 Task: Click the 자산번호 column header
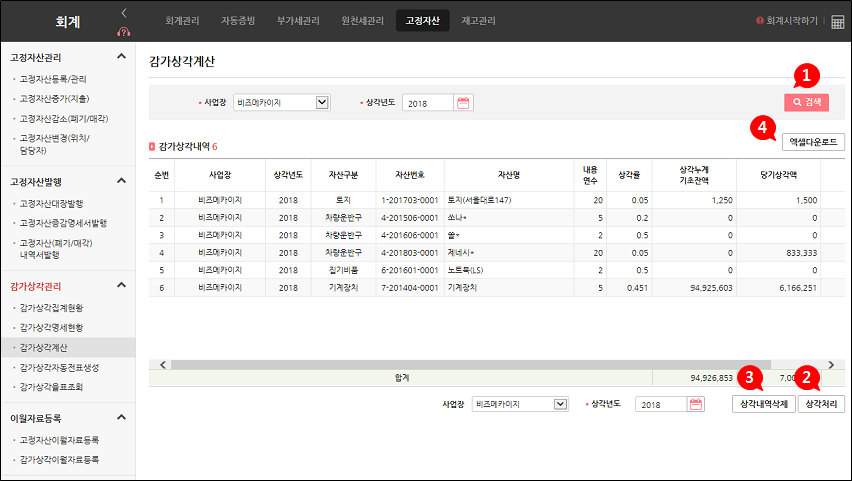(x=410, y=175)
